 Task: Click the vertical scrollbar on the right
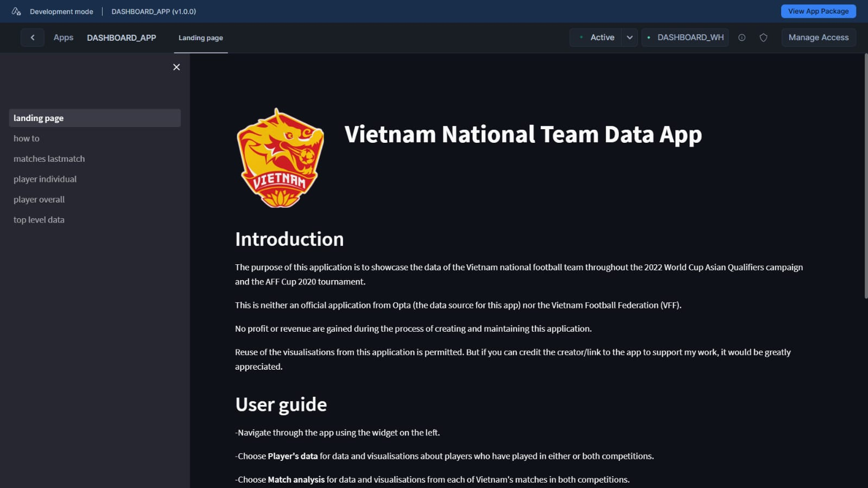(x=865, y=176)
